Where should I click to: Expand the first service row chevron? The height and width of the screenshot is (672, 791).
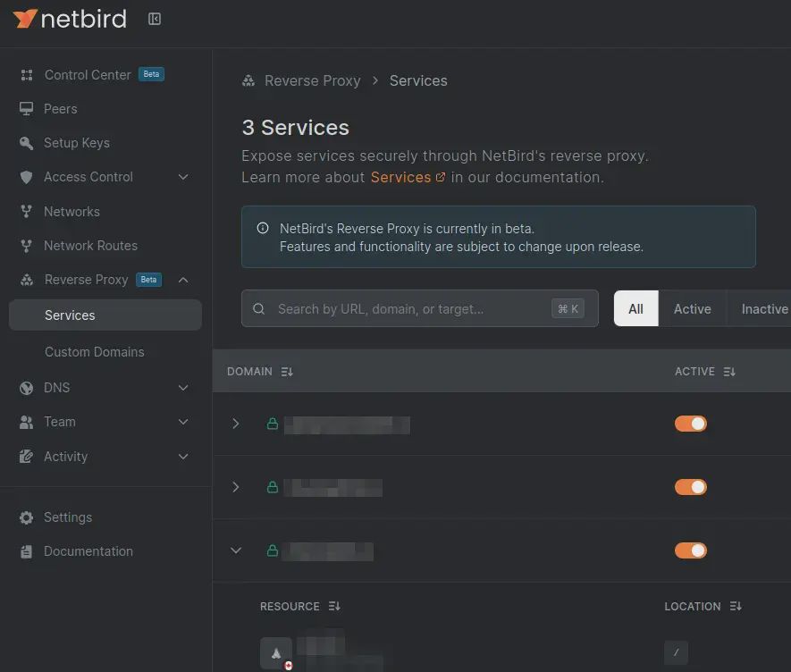[236, 424]
